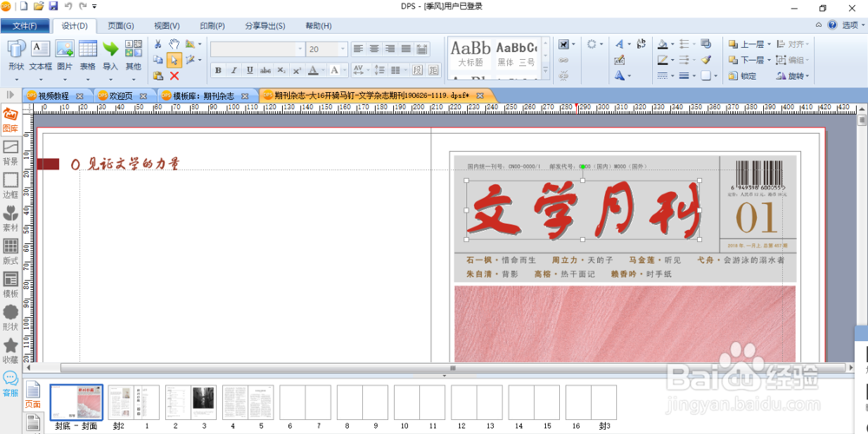
Task: Expand the 上一层 bring forward dropdown
Action: (x=768, y=43)
